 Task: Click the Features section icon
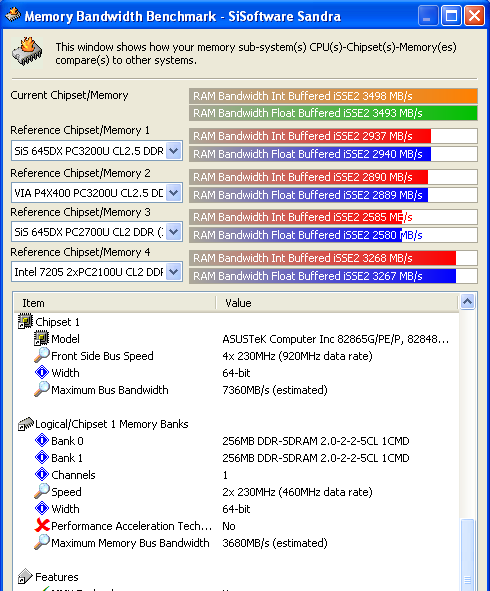25,576
